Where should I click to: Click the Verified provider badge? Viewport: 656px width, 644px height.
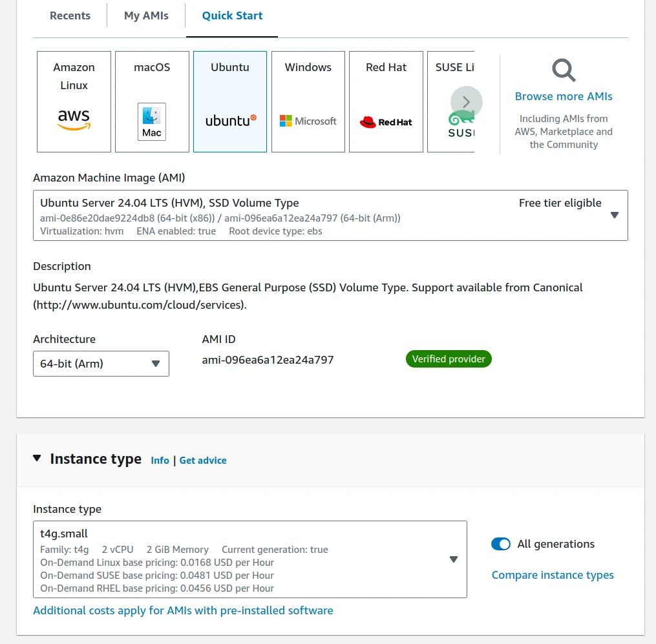tap(449, 358)
